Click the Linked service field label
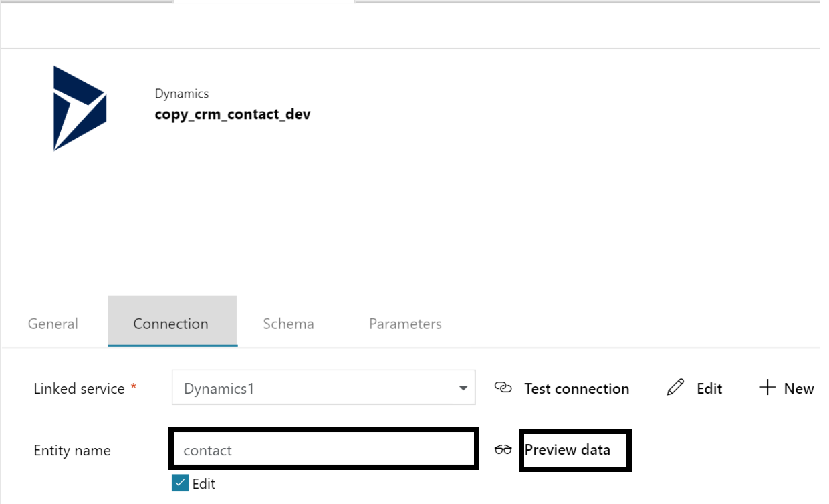 pos(80,388)
